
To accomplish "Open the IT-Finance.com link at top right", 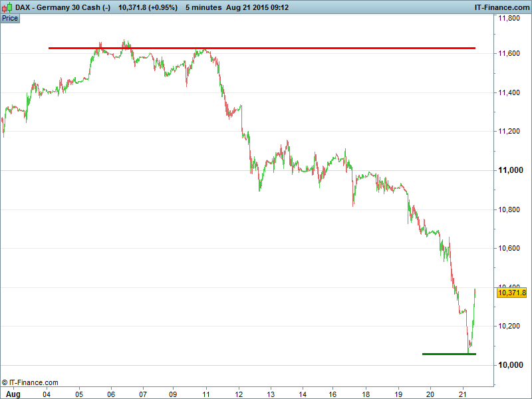I will pyautogui.click(x=501, y=7).
